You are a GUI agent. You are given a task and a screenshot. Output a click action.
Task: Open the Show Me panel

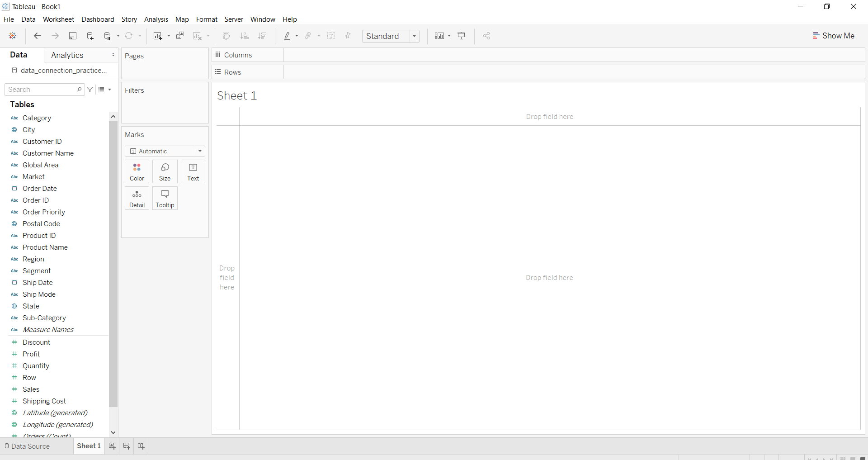point(834,35)
